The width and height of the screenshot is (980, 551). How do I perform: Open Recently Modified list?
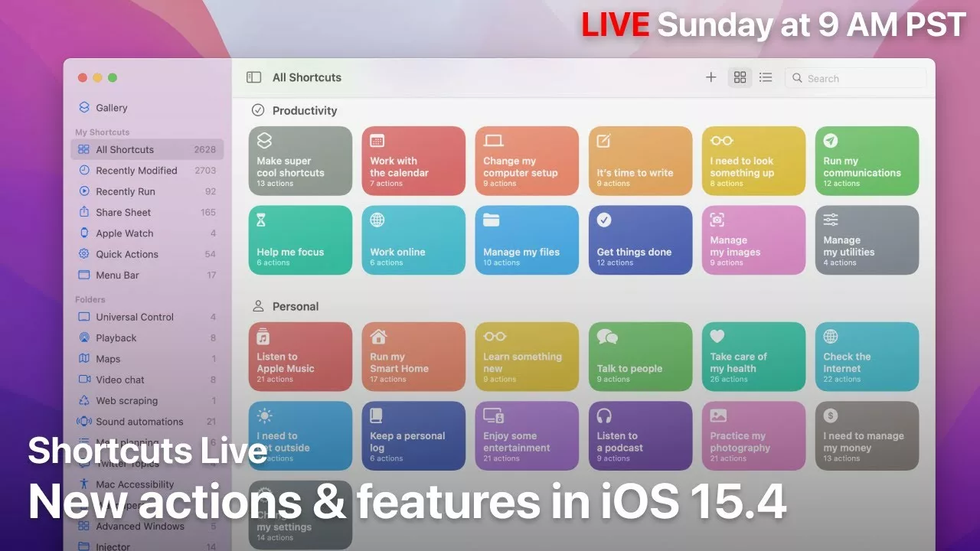(x=147, y=171)
